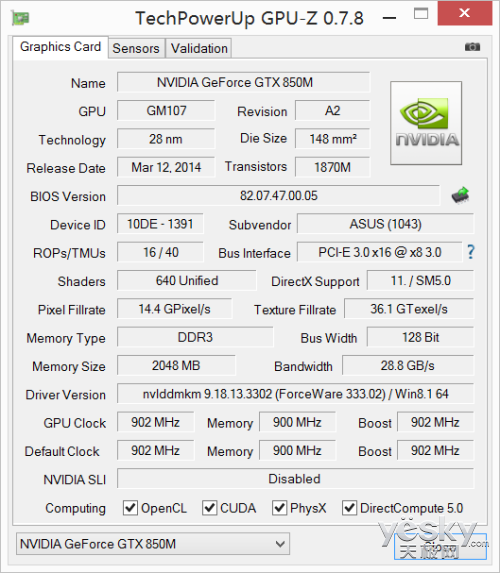The width and height of the screenshot is (500, 573).
Task: Click the Name field NVIDIA GeForce GTX 850M
Action: [243, 82]
